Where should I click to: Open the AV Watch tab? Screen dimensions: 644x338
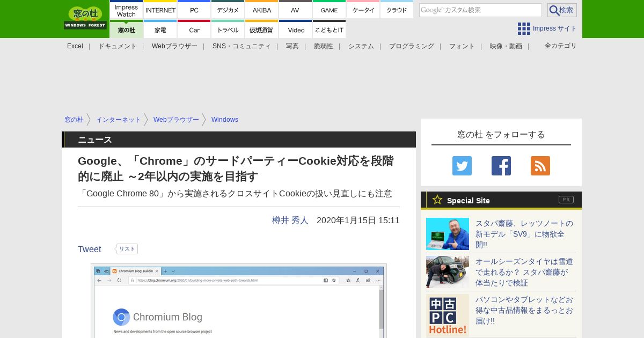295,10
